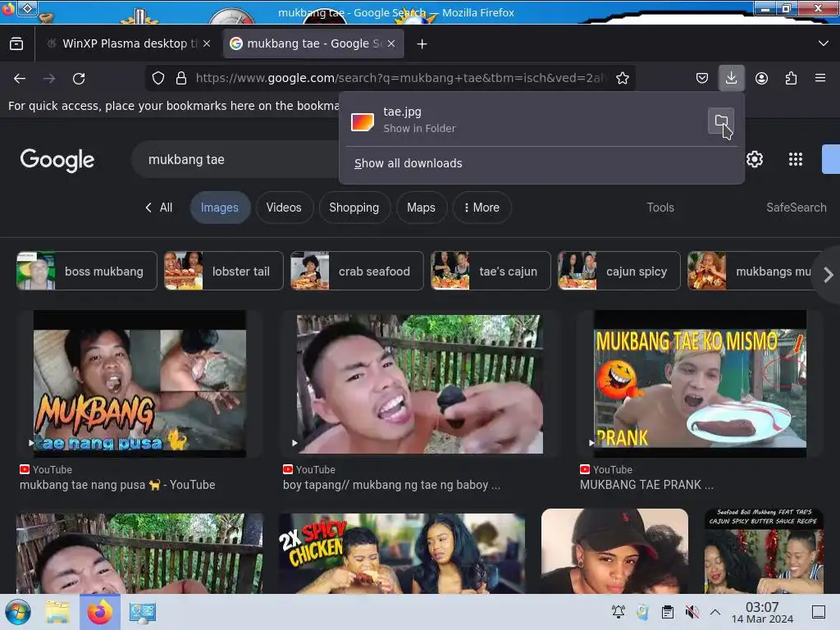This screenshot has width=840, height=630.
Task: Open link mukbang tae nang pusa - YouTube
Action: point(117,485)
